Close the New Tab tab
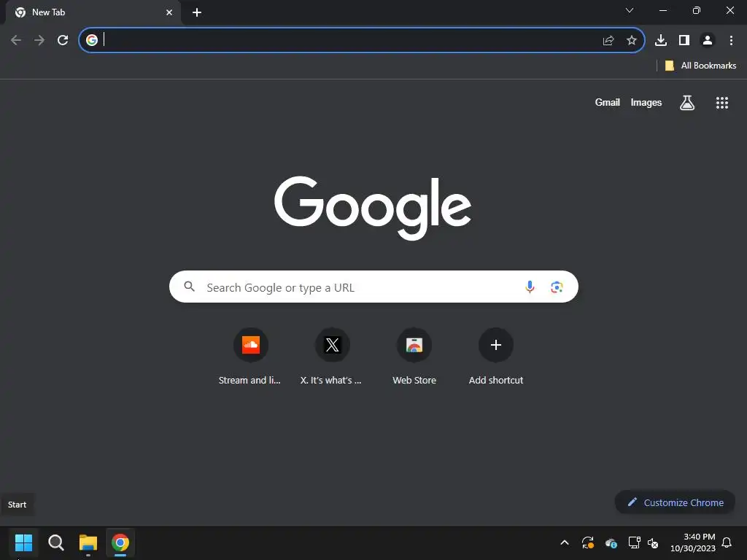The image size is (747, 560). pyautogui.click(x=169, y=12)
